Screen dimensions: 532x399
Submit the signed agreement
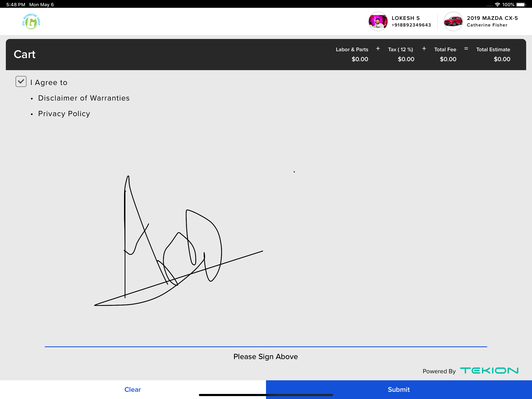pyautogui.click(x=399, y=389)
